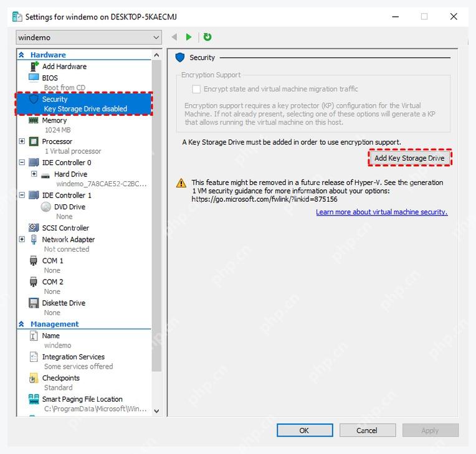The height and width of the screenshot is (454, 476).
Task: Click 'Key Storage Drive disabled' text
Action: click(85, 108)
